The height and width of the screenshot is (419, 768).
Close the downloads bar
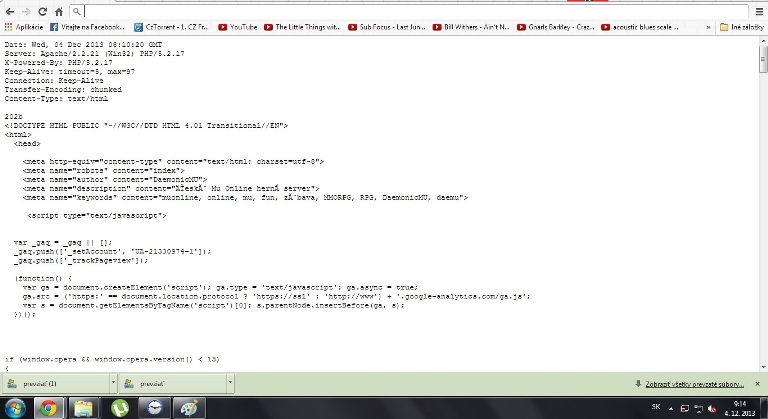[x=758, y=383]
